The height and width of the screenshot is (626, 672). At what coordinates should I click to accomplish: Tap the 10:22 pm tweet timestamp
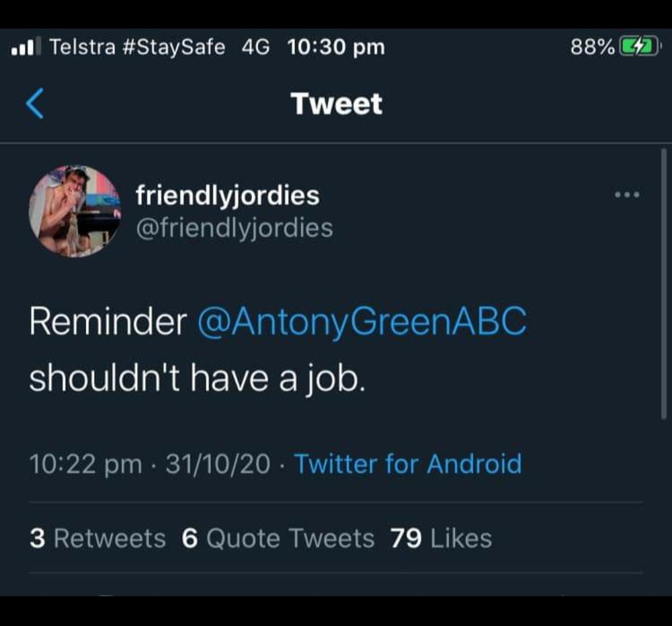pos(86,463)
